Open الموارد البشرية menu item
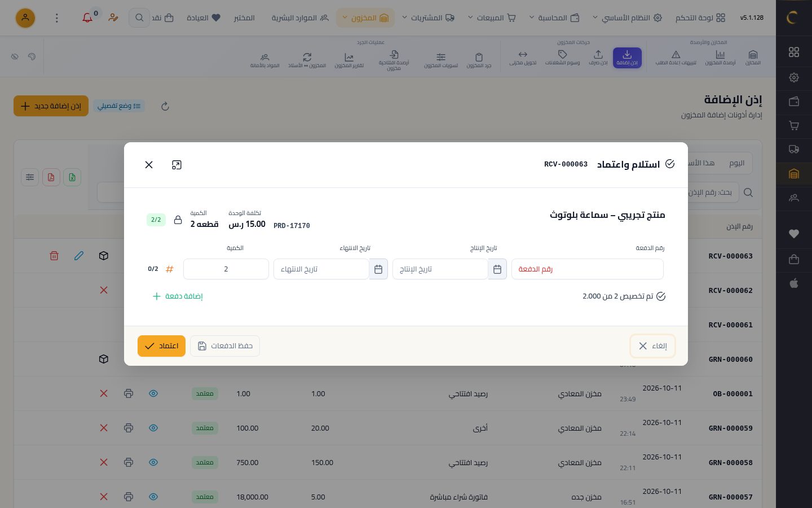Image resolution: width=812 pixels, height=508 pixels. (300, 18)
